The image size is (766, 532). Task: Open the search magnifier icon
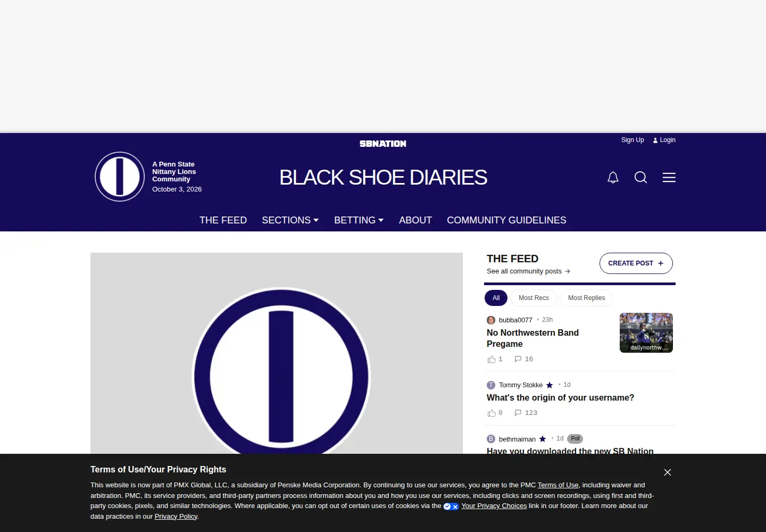coord(641,178)
